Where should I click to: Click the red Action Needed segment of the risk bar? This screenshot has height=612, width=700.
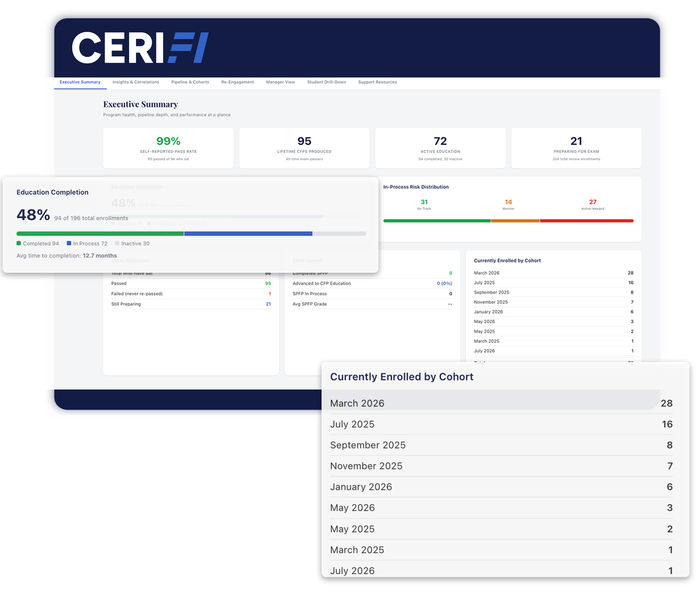tap(587, 221)
